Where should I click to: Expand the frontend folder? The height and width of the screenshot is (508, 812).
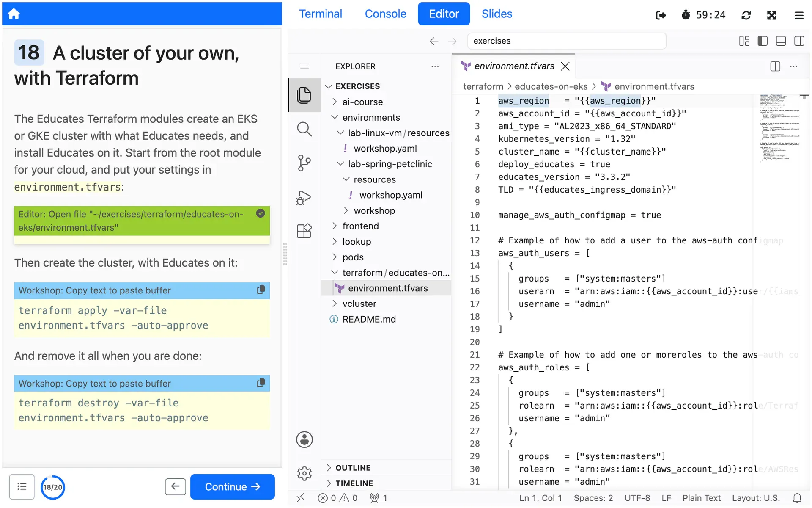point(360,226)
